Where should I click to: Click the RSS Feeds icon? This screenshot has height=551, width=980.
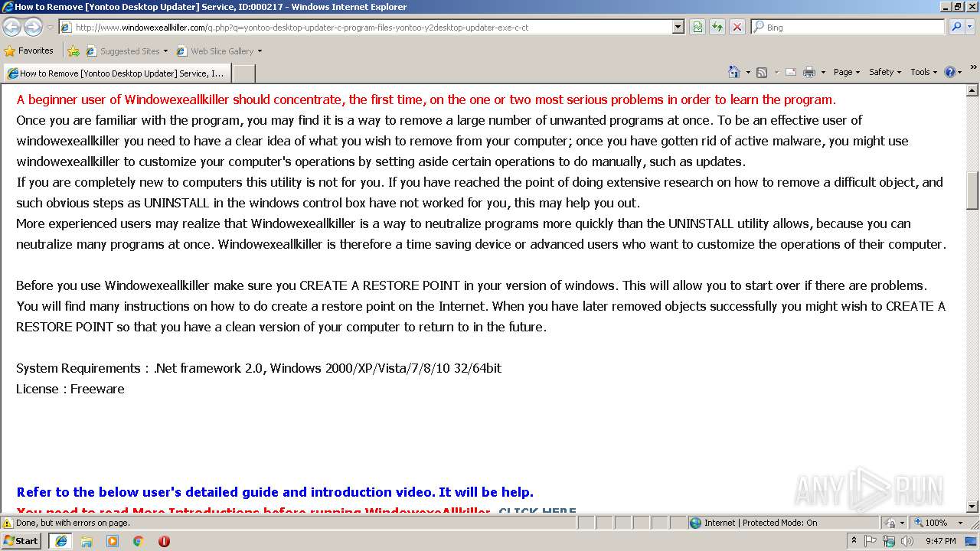click(x=762, y=72)
